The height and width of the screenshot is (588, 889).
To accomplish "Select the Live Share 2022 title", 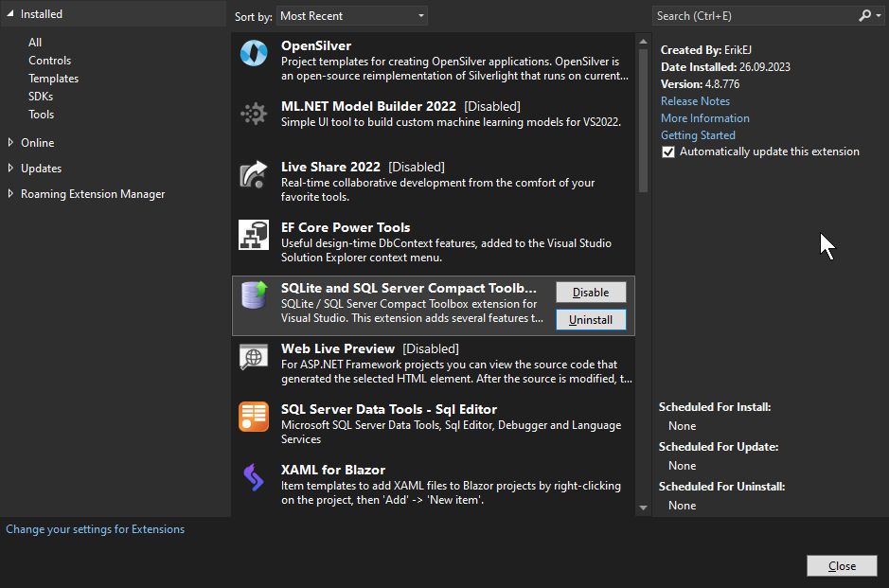I will tap(330, 168).
